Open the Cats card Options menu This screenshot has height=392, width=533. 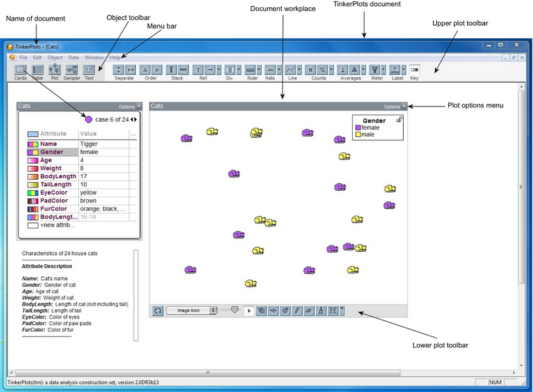130,107
